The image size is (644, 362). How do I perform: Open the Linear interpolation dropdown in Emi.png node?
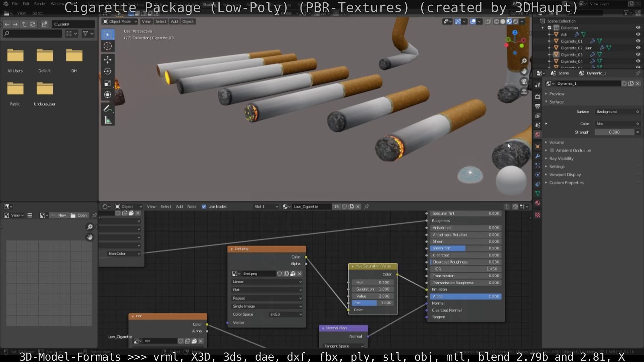point(267,282)
